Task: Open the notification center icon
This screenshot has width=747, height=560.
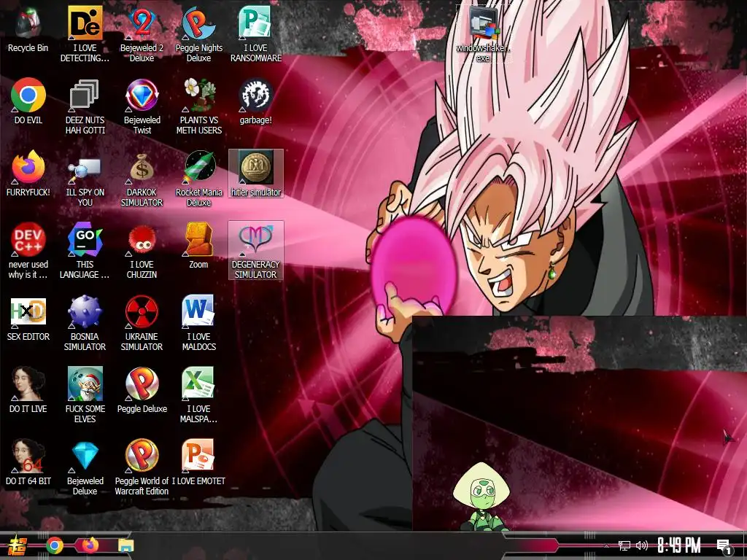Action: point(724,546)
